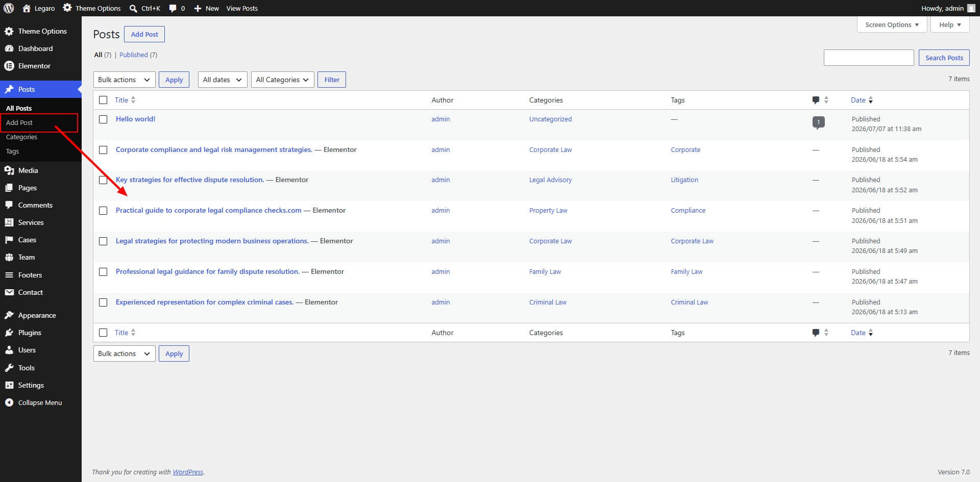Expand the All dates dropdown
Image resolution: width=980 pixels, height=482 pixels.
223,80
